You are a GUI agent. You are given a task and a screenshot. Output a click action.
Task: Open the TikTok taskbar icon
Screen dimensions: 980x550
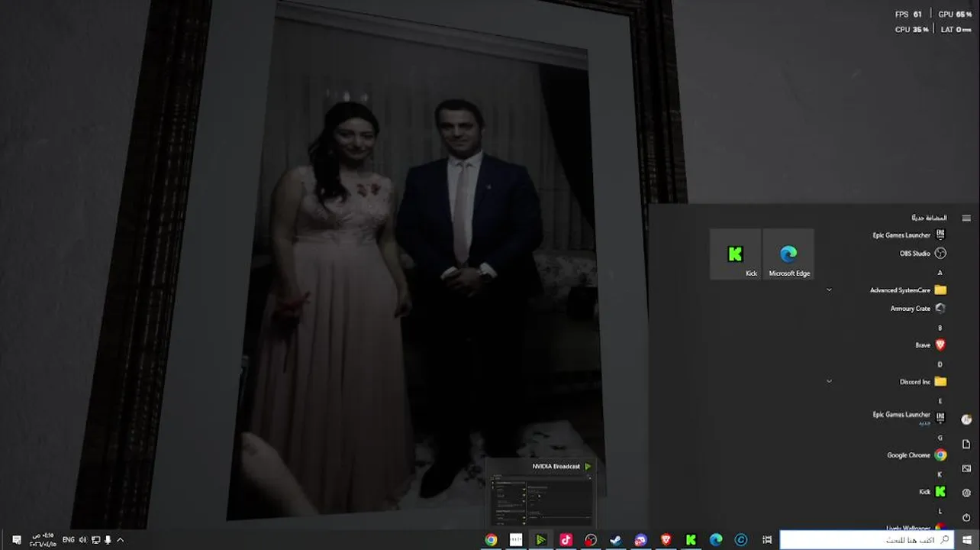click(566, 540)
